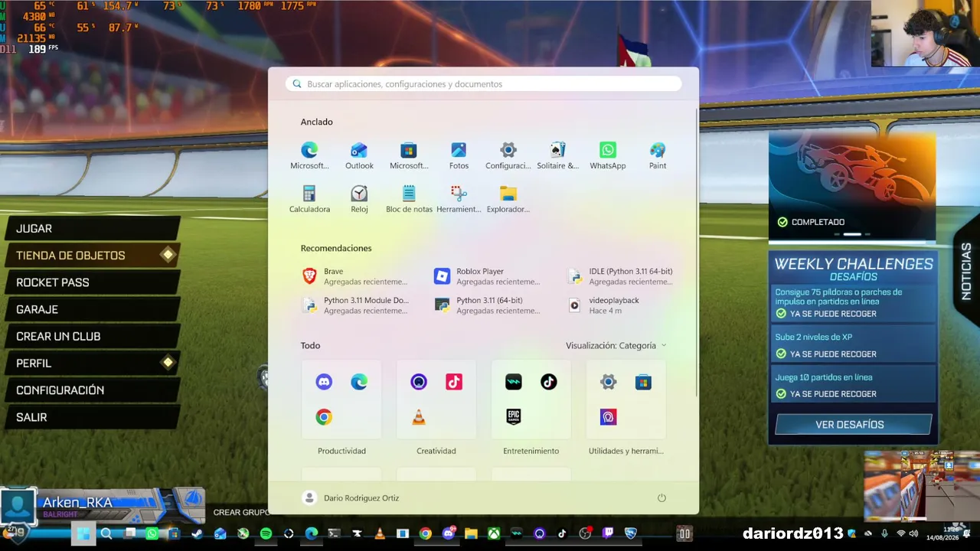
Task: Launch the pinned Fotos app
Action: [459, 155]
